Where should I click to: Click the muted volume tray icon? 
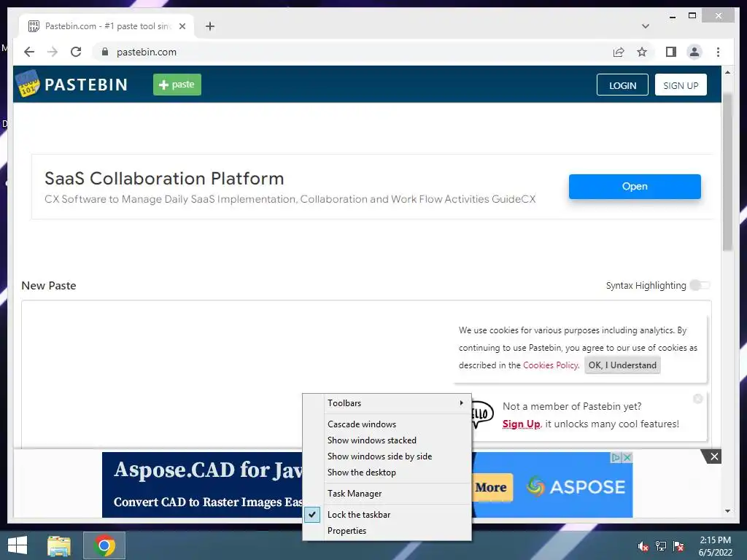pyautogui.click(x=643, y=546)
